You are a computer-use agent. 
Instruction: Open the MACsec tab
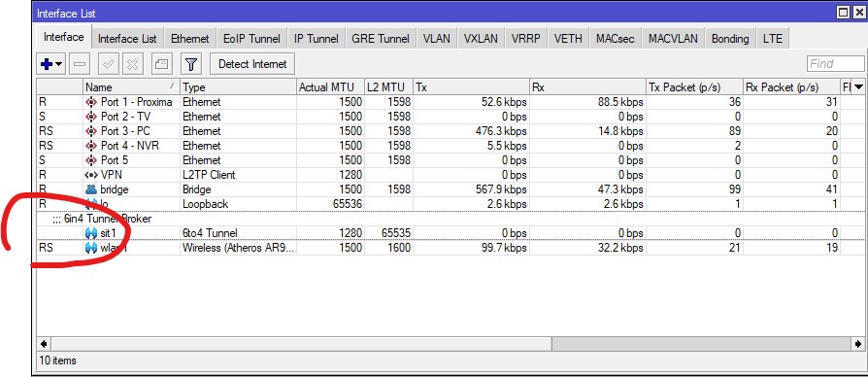[x=615, y=39]
